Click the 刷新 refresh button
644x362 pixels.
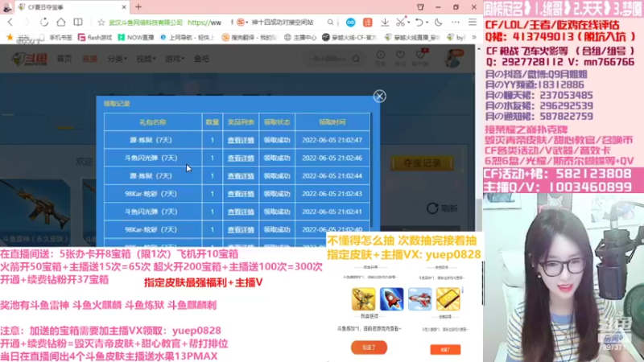(x=442, y=208)
